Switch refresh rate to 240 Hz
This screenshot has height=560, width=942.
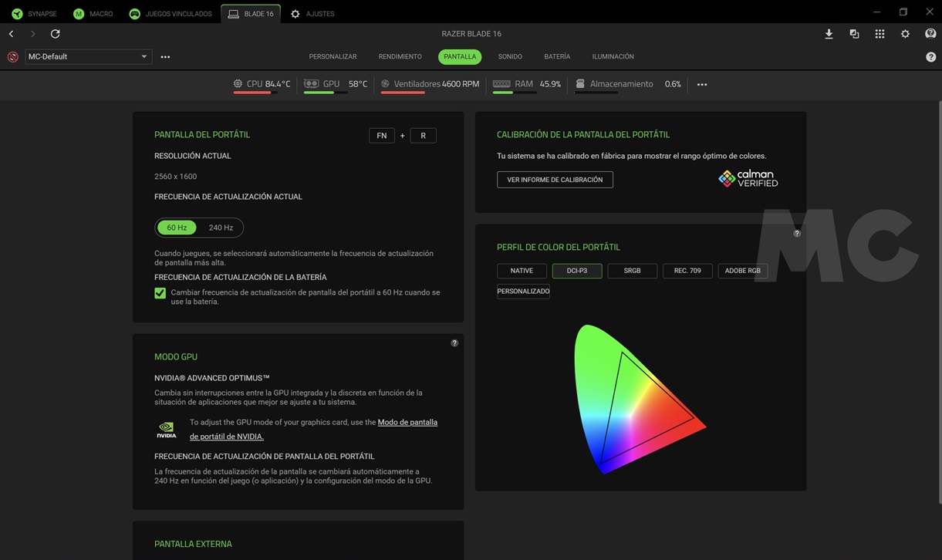tap(221, 228)
